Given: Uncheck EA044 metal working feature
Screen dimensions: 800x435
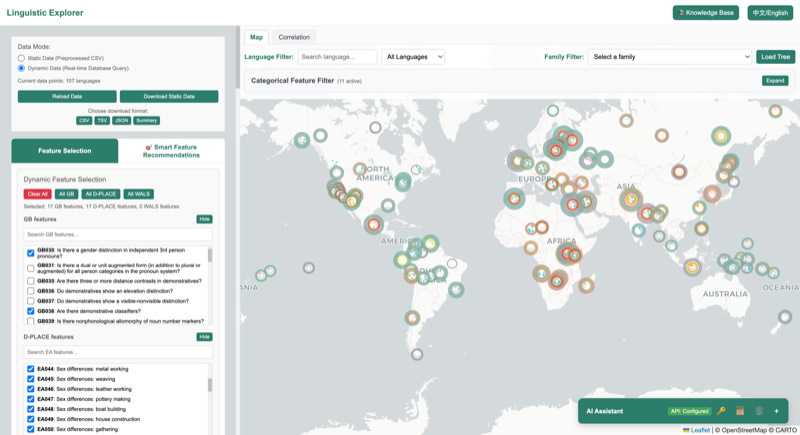Looking at the screenshot, I should click(x=31, y=369).
